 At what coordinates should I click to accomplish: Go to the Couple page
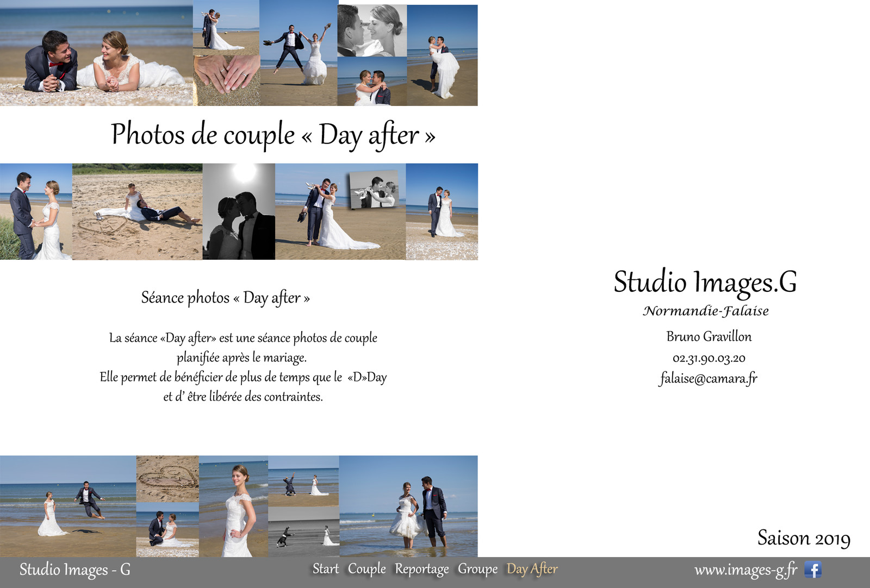tap(366, 569)
